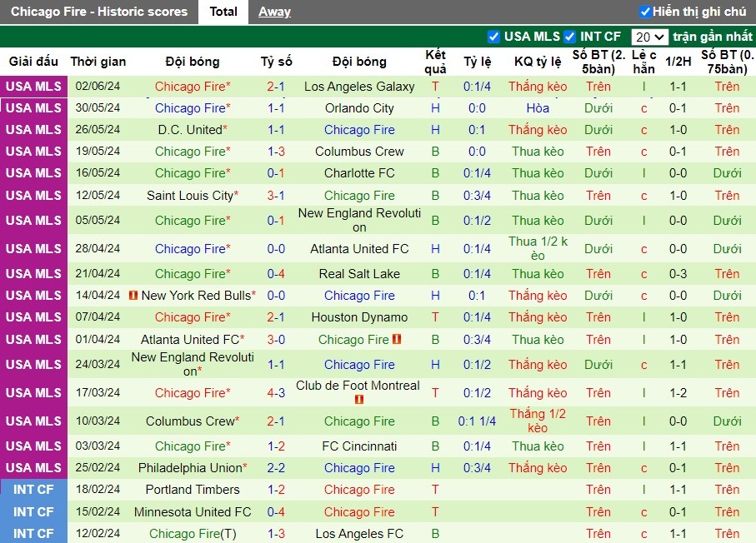
Task: Open the Away tab
Action: pyautogui.click(x=274, y=12)
